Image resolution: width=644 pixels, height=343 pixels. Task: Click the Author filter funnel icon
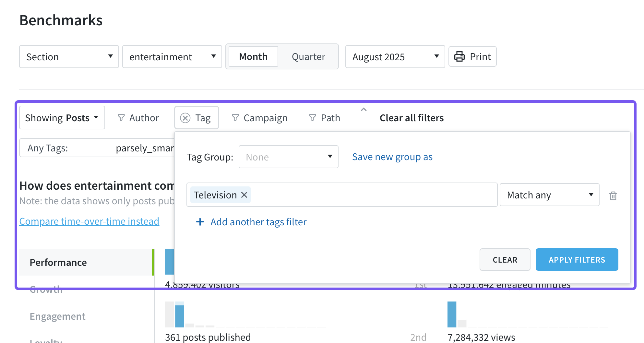(x=121, y=118)
